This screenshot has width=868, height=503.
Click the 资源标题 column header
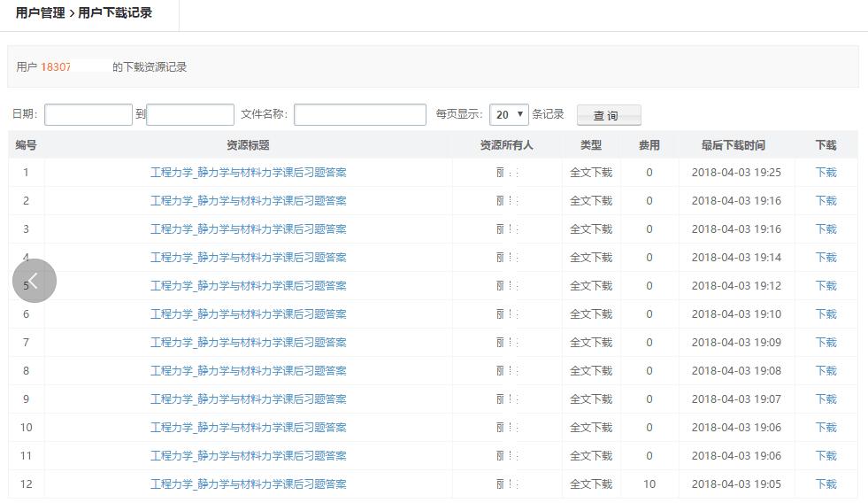(x=248, y=145)
